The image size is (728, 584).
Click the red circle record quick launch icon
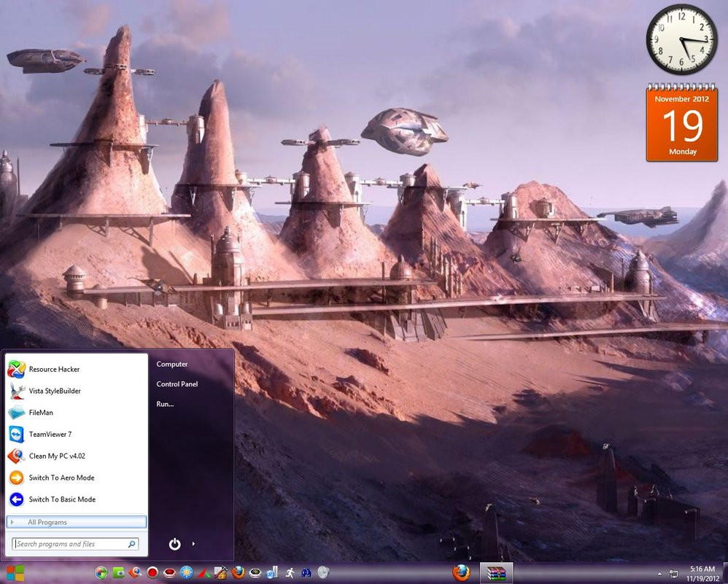[x=152, y=573]
